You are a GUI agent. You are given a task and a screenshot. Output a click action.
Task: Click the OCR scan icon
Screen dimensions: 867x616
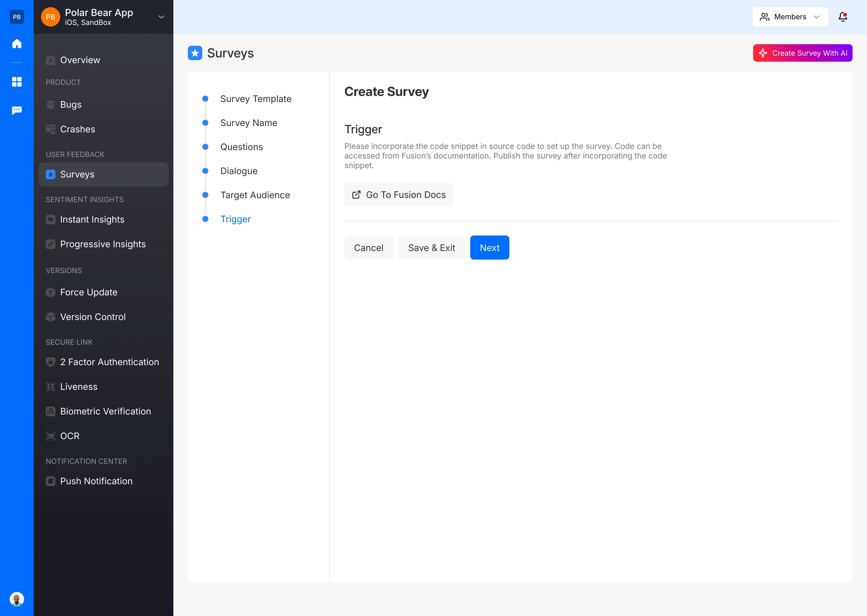(51, 436)
